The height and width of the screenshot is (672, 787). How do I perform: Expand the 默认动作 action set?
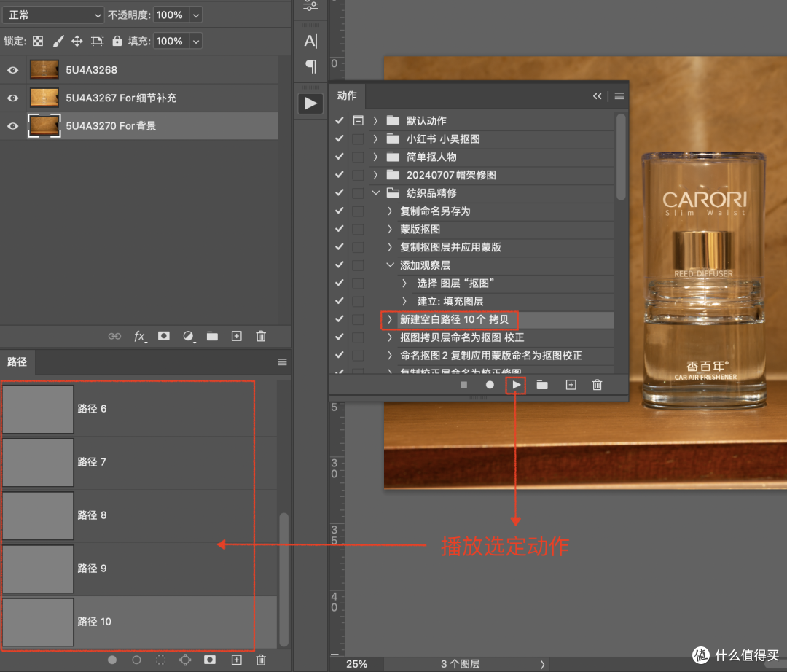coord(375,120)
